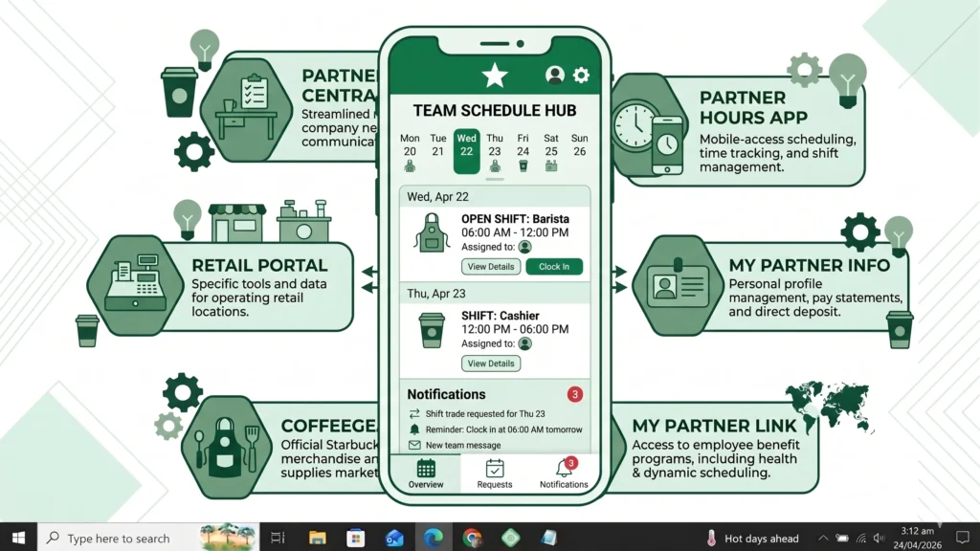The height and width of the screenshot is (551, 980).
Task: Click the apron icon on Barista shift
Action: click(x=432, y=232)
